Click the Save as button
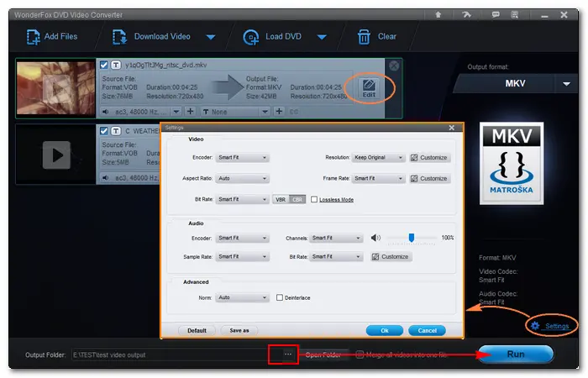The width and height of the screenshot is (588, 378). tap(239, 331)
